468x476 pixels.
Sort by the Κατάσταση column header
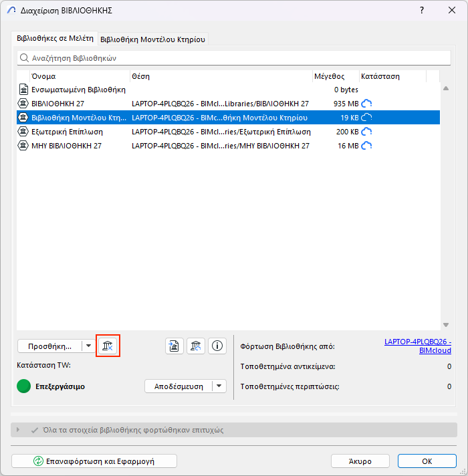pyautogui.click(x=392, y=76)
